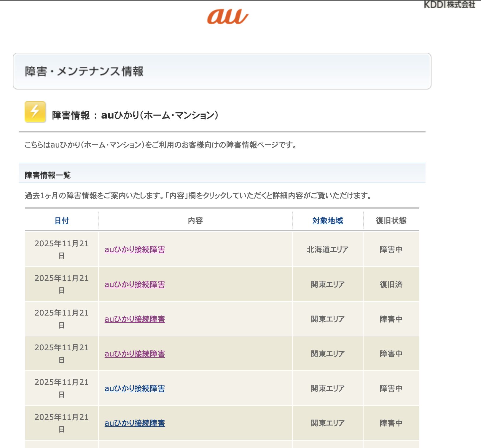The image size is (481, 448).
Task: Open the auひかり接続障害 link marked 復旧済
Action: pos(135,284)
